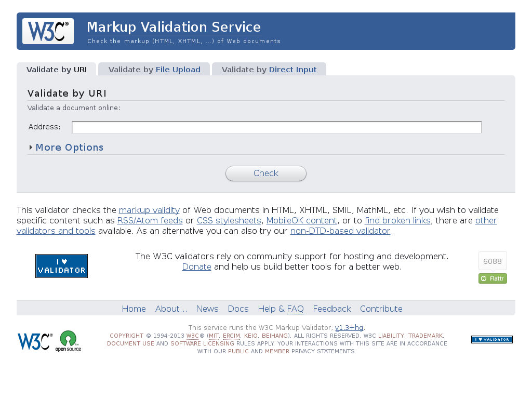Click the Check button
Screen dimensions: 532x399
pos(266,174)
